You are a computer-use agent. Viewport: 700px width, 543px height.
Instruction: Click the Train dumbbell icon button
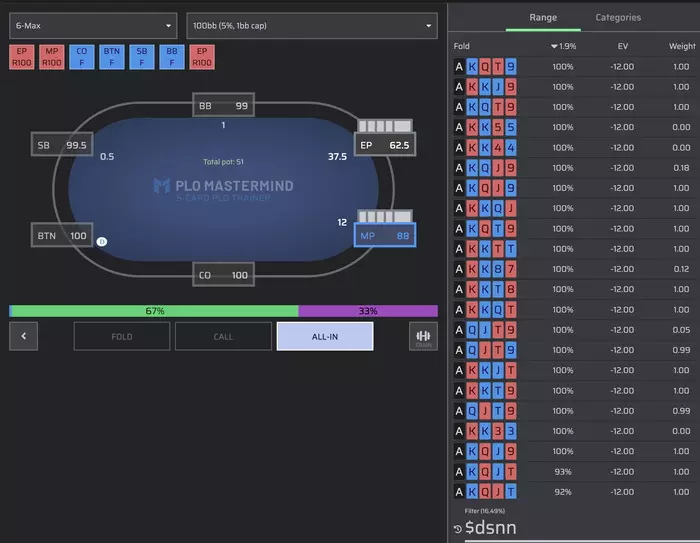423,336
